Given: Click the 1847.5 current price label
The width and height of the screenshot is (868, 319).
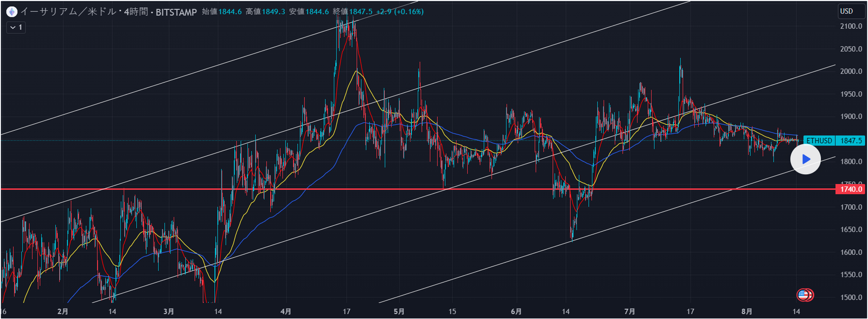Looking at the screenshot, I should (851, 141).
